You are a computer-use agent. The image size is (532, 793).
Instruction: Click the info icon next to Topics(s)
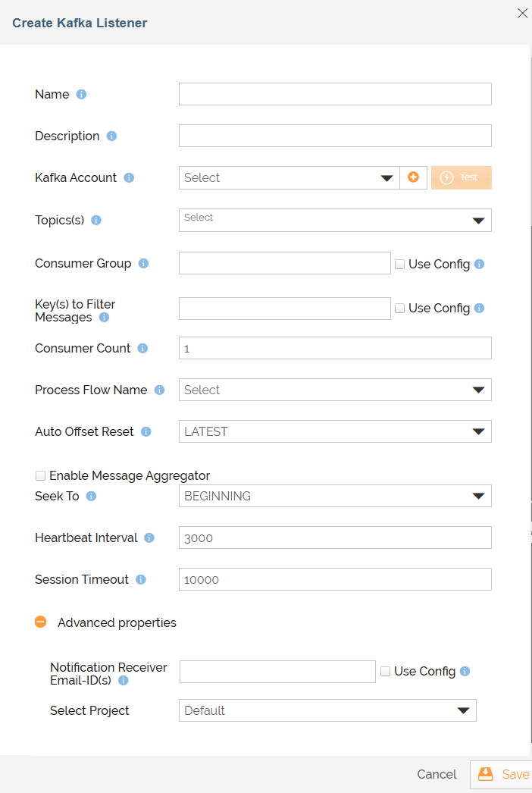click(96, 221)
